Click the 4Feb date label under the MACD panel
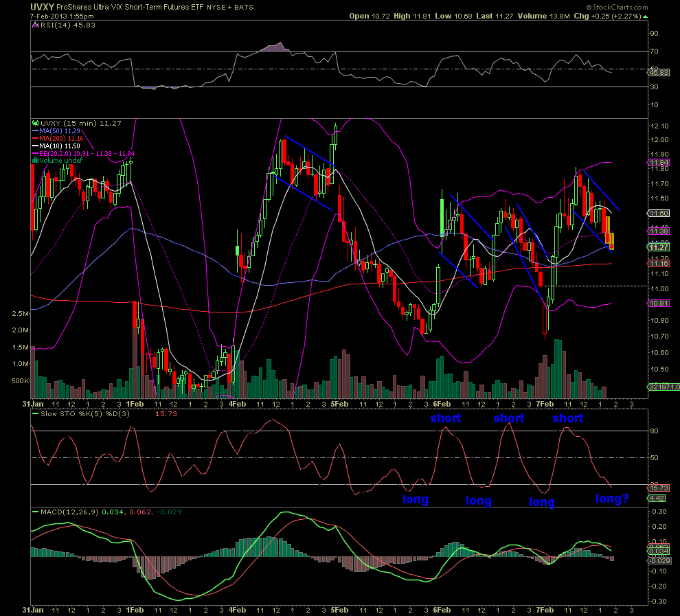The height and width of the screenshot is (616, 680). [x=237, y=610]
